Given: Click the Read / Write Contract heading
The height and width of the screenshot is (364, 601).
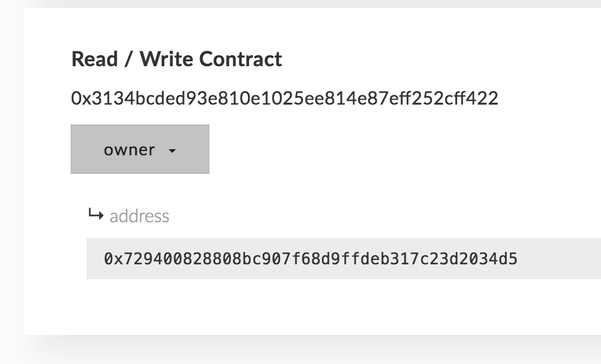Looking at the screenshot, I should coord(177,59).
